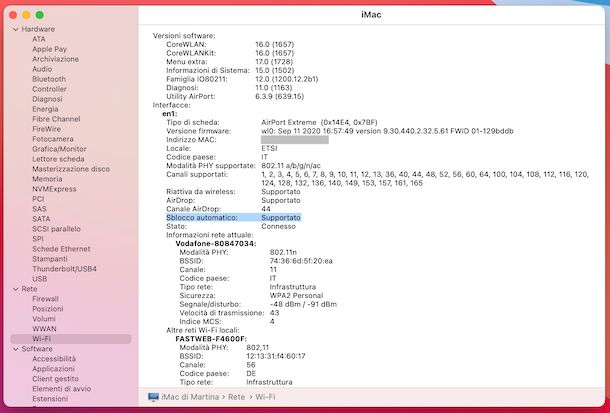The image size is (610, 413).
Task: Select Applicazioni in the sidebar
Action: point(53,369)
